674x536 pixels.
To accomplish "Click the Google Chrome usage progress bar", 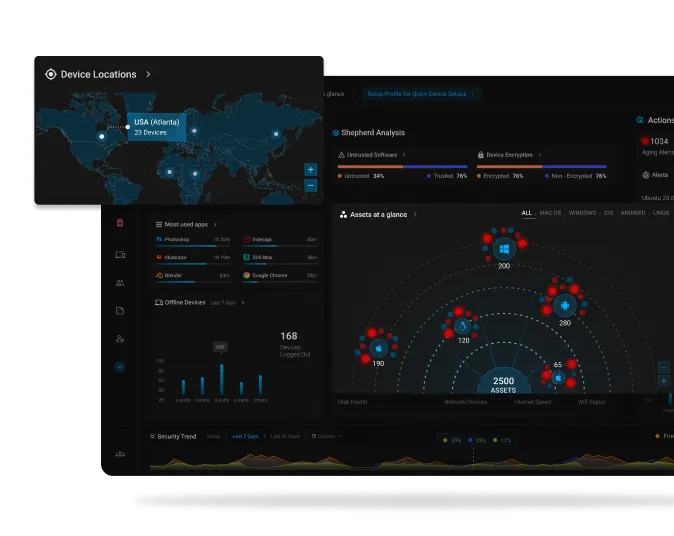I will (x=280, y=282).
